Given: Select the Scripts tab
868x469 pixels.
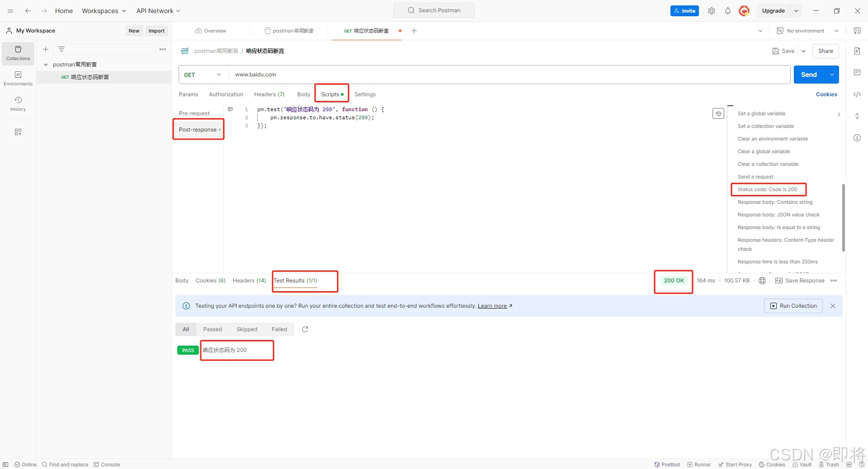Looking at the screenshot, I should point(332,94).
